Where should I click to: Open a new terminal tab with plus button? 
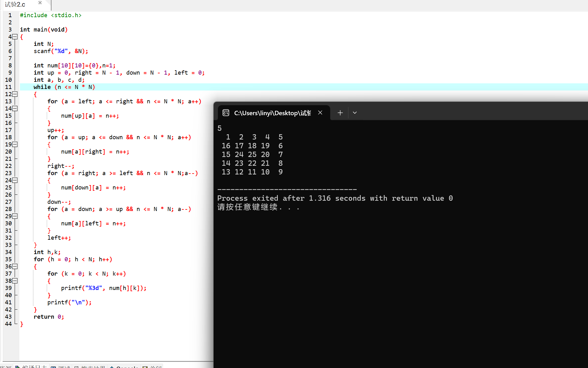(x=340, y=113)
